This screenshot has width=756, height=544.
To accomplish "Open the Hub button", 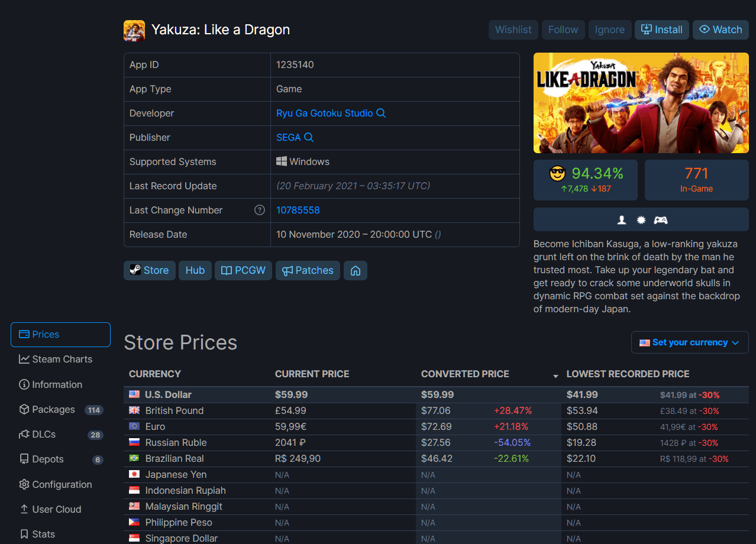I will pyautogui.click(x=195, y=270).
